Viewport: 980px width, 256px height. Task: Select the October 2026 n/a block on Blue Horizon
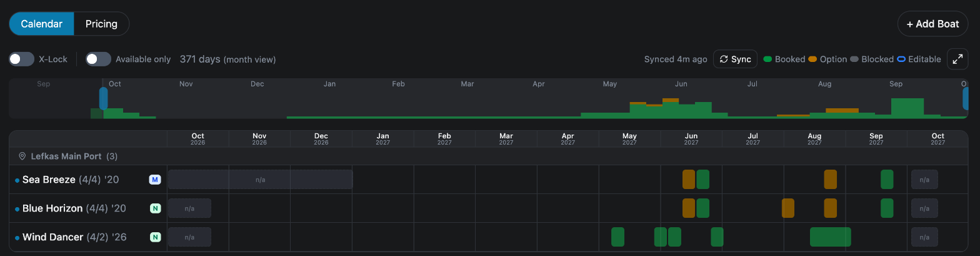(189, 208)
